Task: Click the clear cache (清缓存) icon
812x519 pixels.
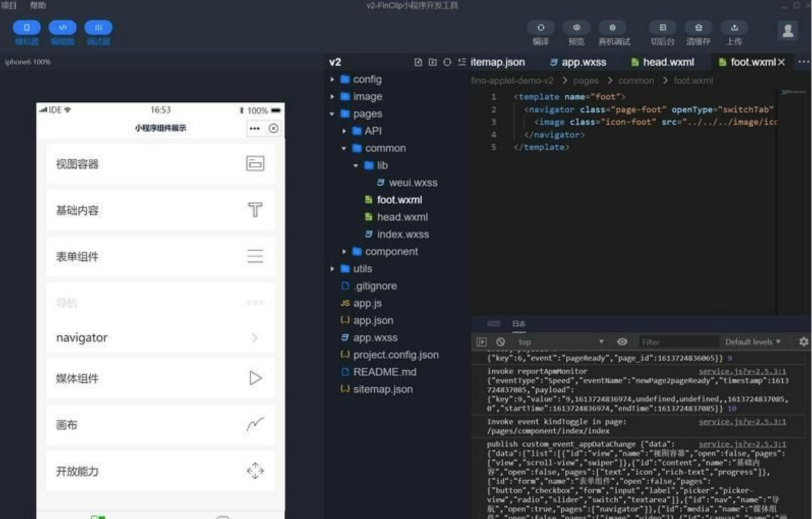Action: coord(699,27)
